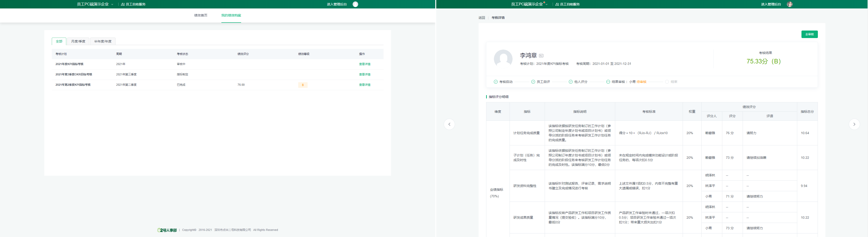Expand the company dropdown with the red dot
This screenshot has width=868, height=237.
(x=546, y=4)
